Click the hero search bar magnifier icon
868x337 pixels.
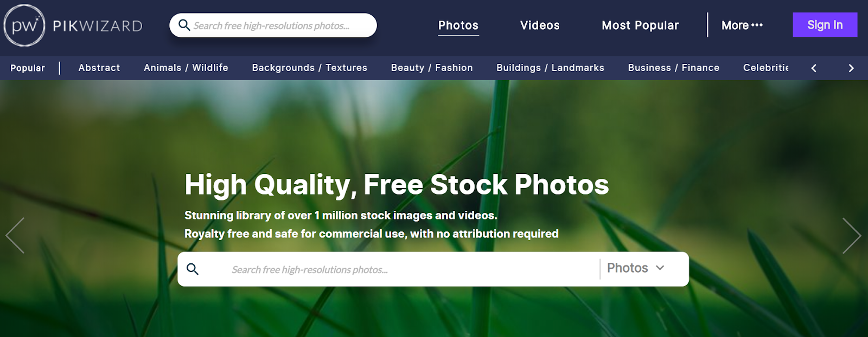[x=193, y=269]
